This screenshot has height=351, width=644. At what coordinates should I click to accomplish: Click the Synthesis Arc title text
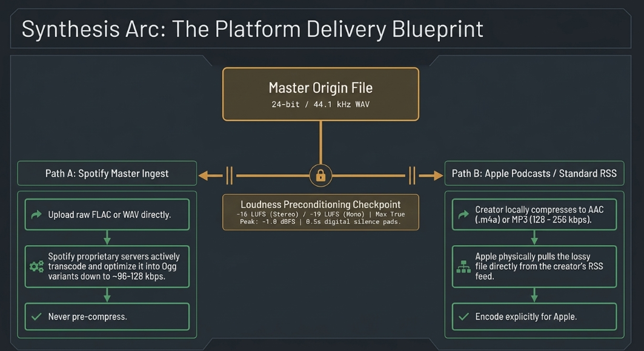tap(252, 30)
